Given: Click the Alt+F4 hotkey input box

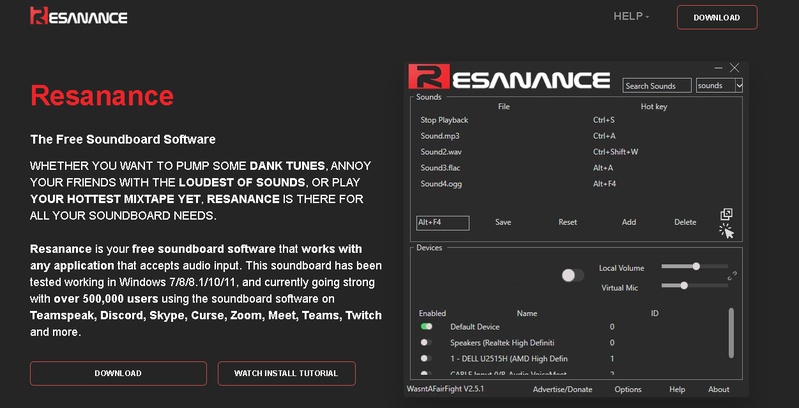Looking at the screenshot, I should click(x=442, y=223).
